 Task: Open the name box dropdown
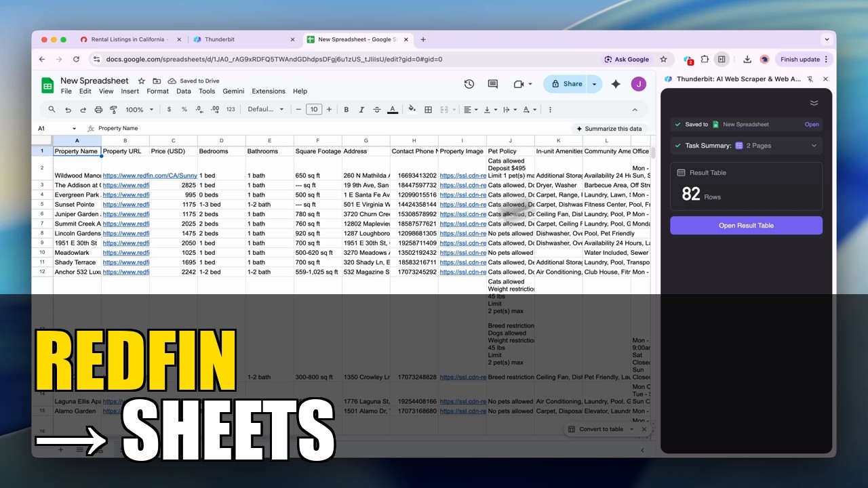[x=74, y=128]
